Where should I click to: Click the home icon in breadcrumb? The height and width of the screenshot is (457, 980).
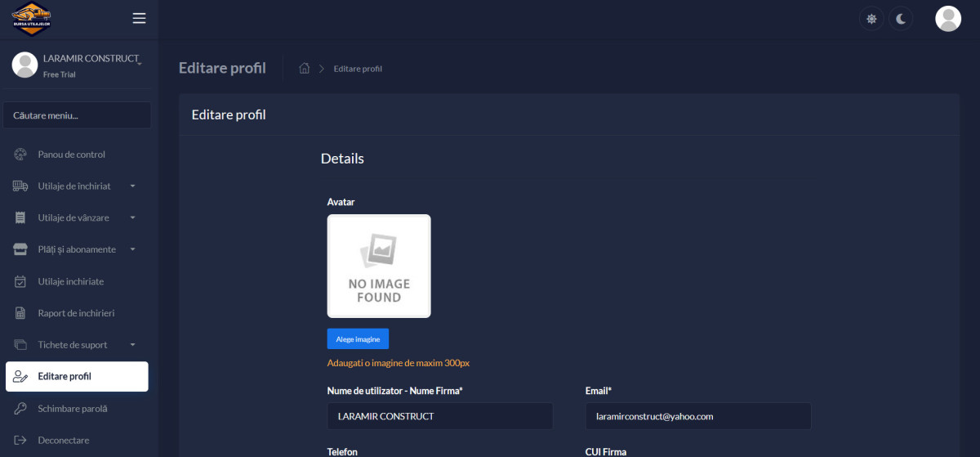[305, 69]
